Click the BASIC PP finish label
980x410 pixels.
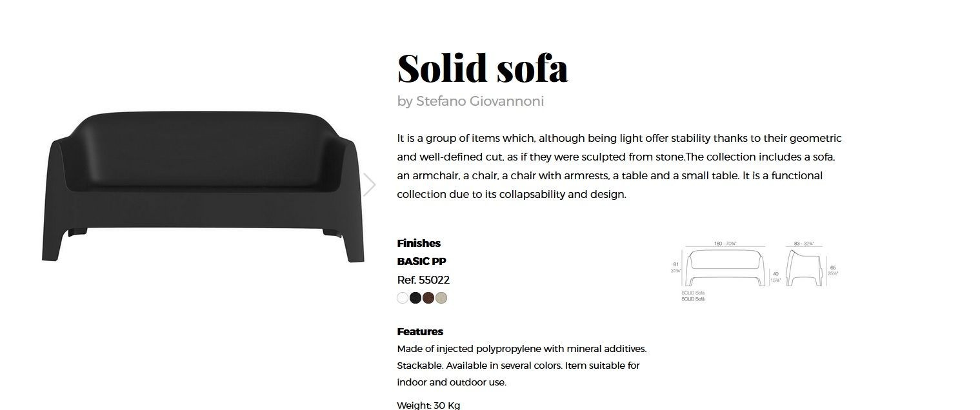[421, 261]
